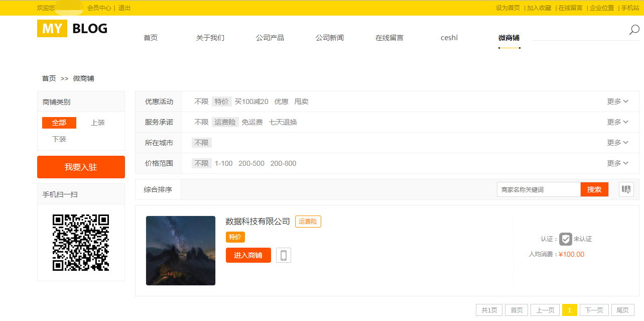
Task: Click the ¥100.00 average spending value
Action: (x=571, y=254)
